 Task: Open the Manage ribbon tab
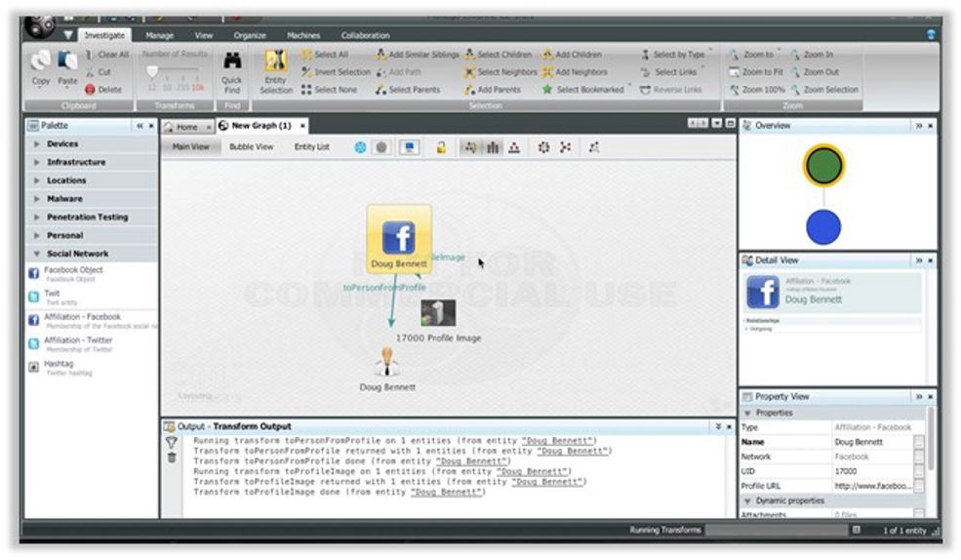[x=159, y=35]
